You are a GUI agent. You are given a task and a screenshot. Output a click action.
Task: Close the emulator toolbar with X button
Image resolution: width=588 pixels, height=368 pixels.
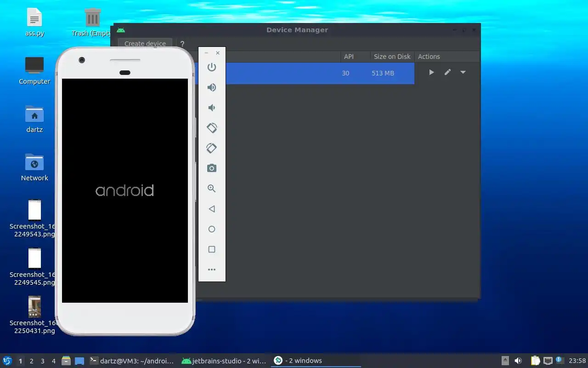218,53
